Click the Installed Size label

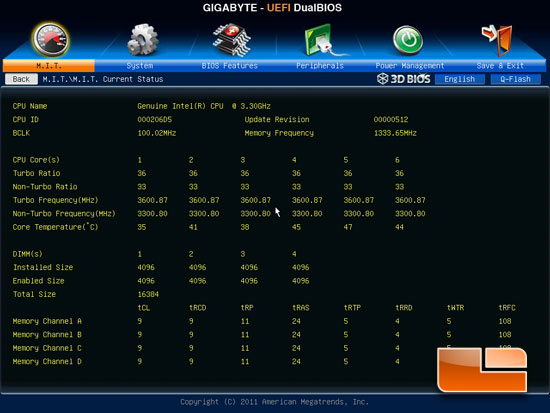pos(43,267)
